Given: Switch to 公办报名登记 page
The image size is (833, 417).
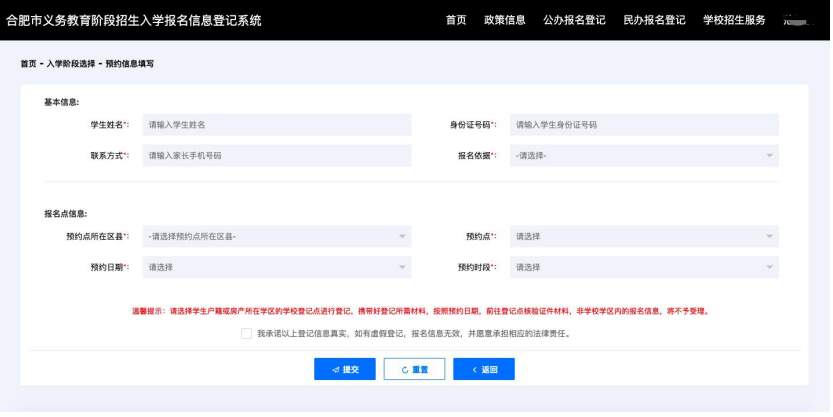Looking at the screenshot, I should pyautogui.click(x=574, y=20).
